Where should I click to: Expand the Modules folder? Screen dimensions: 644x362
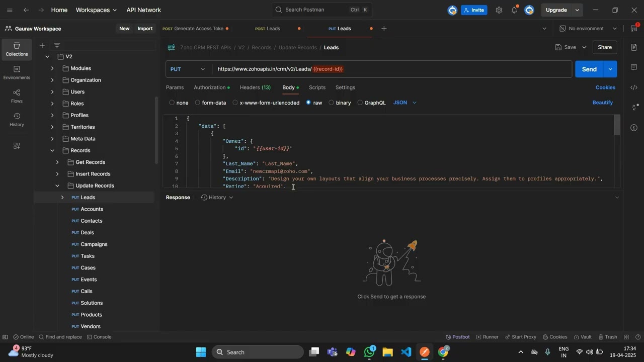click(52, 68)
